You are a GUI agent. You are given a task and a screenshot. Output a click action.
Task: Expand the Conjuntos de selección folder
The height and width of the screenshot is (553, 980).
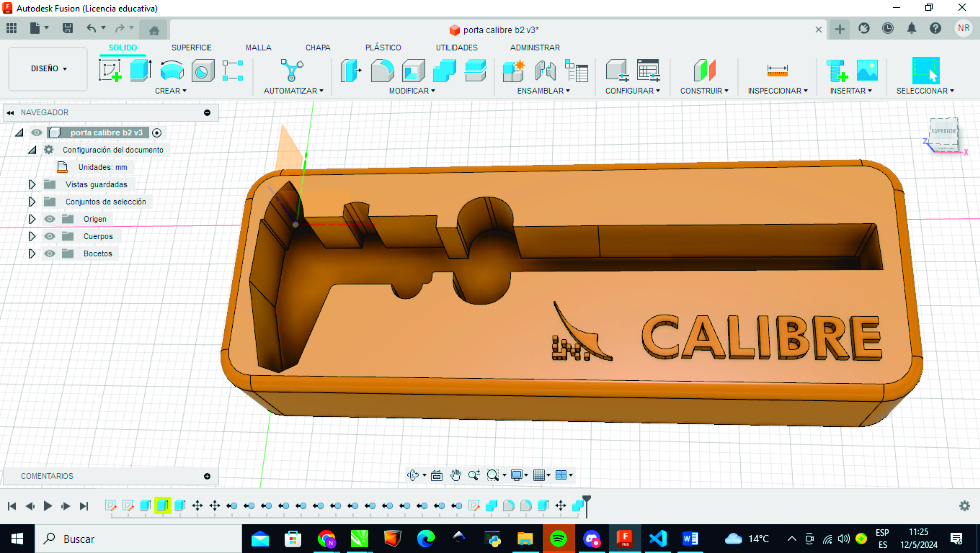[32, 202]
